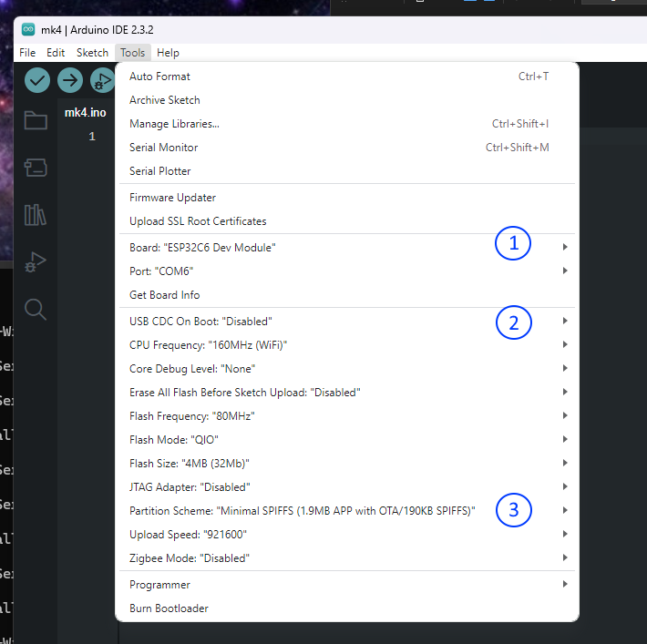647x644 pixels.
Task: Select the mk4.ino editor tab
Action: click(x=86, y=113)
